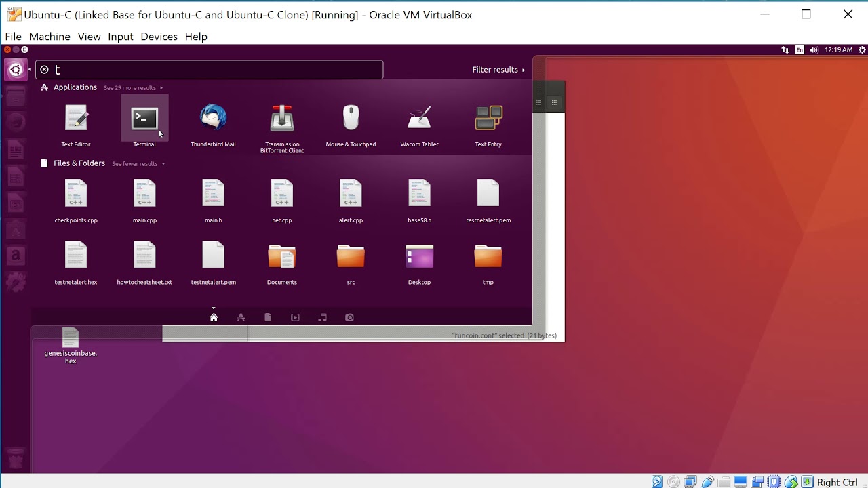Open System Settings from the launcher
The height and width of the screenshot is (488, 868).
[x=16, y=282]
